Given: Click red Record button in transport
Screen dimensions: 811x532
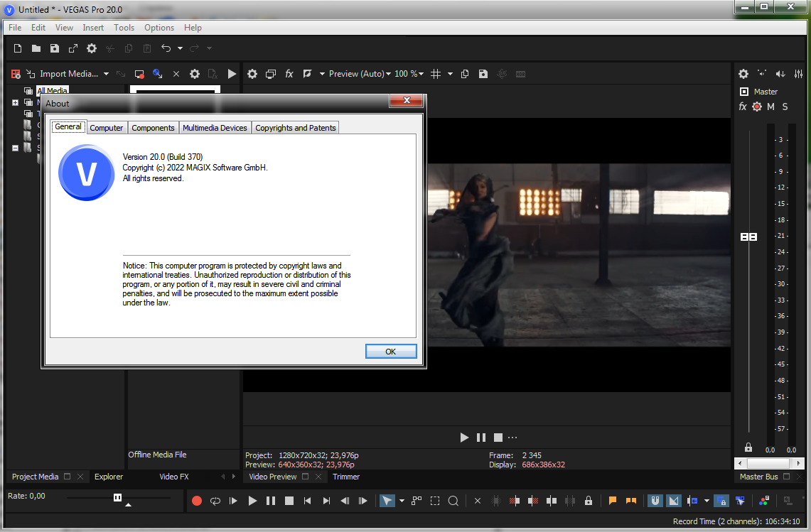Looking at the screenshot, I should [197, 501].
